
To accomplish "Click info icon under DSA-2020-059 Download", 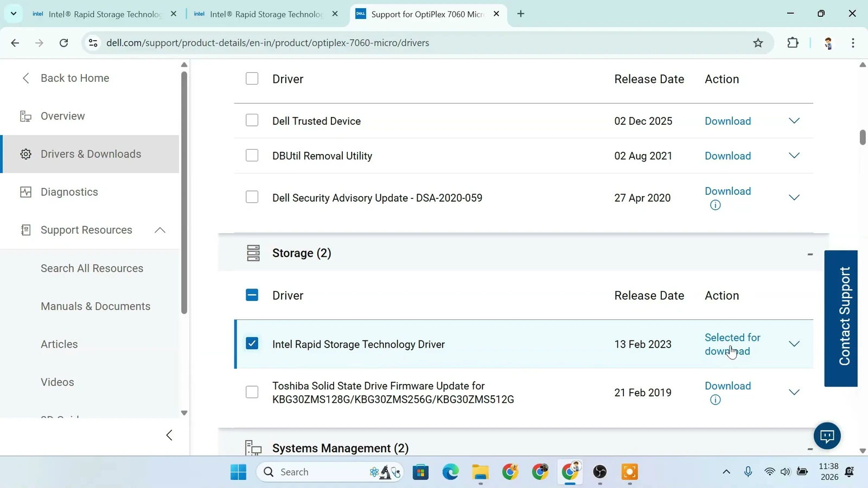I will pos(715,205).
